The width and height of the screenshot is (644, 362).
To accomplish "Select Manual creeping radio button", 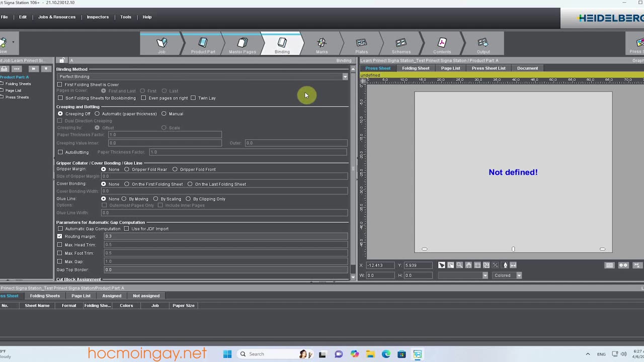I will click(x=164, y=114).
